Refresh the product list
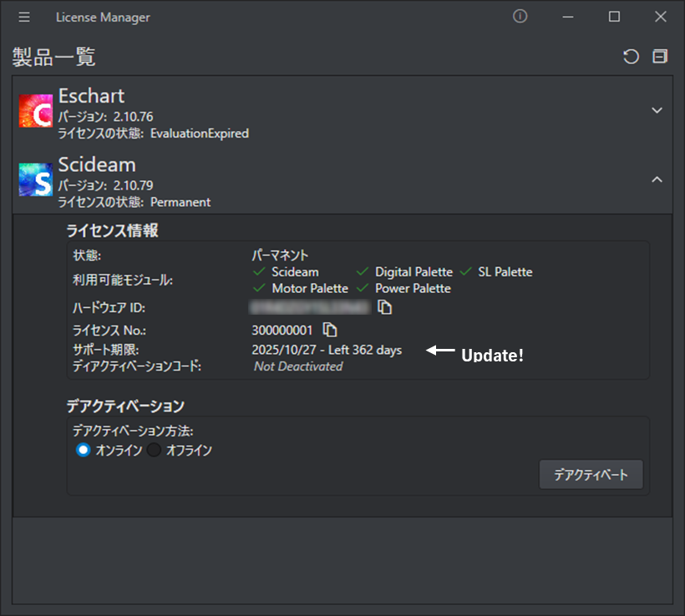 tap(631, 57)
